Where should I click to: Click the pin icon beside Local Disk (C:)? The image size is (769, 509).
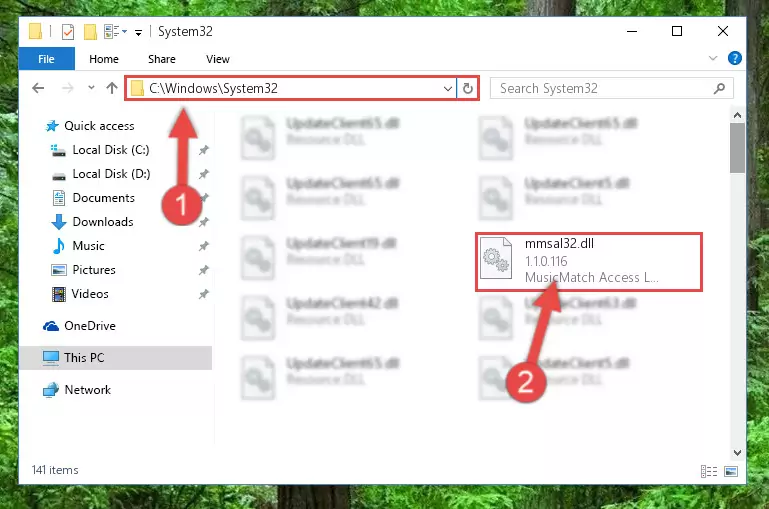point(204,150)
